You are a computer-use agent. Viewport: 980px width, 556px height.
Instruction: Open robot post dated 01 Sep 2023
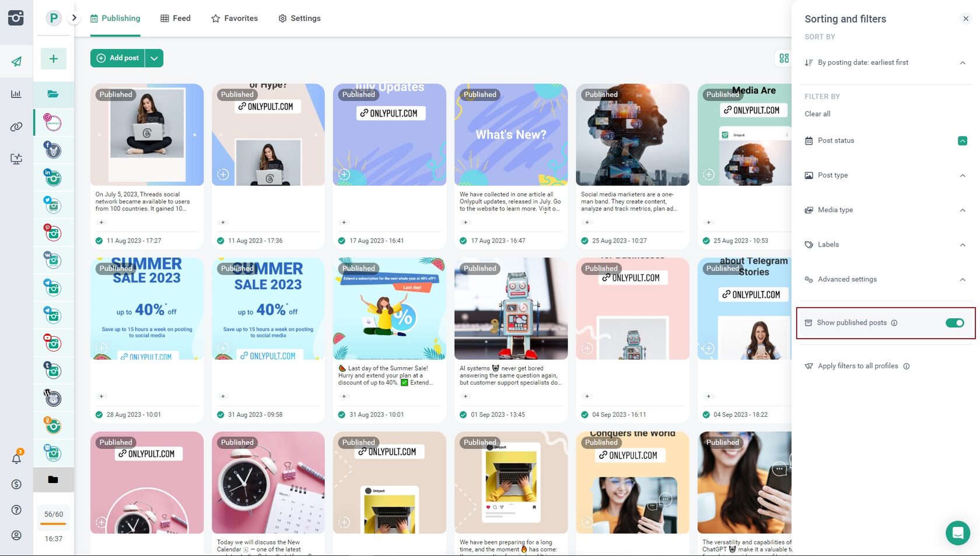coord(511,308)
